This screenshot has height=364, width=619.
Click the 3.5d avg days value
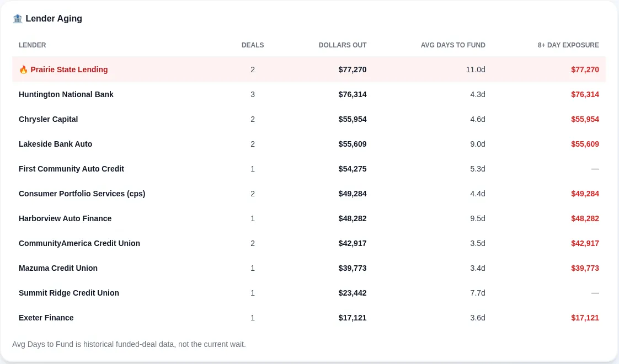478,244
